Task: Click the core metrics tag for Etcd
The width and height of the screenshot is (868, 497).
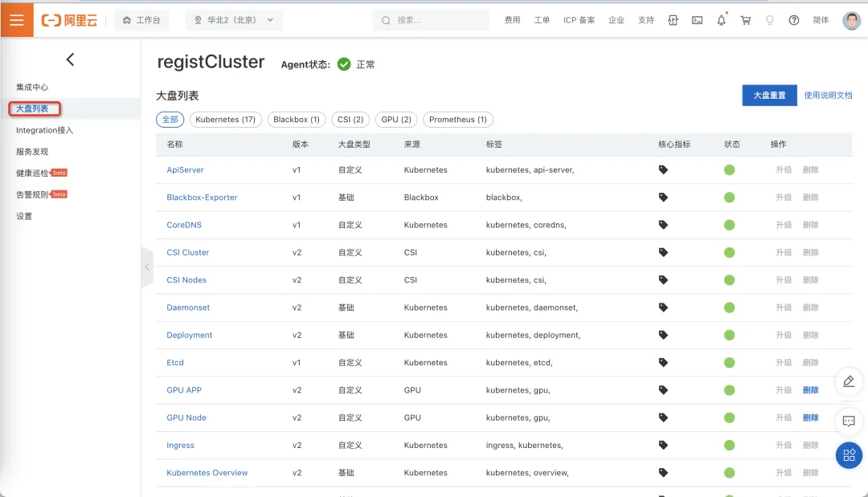Action: tap(663, 363)
